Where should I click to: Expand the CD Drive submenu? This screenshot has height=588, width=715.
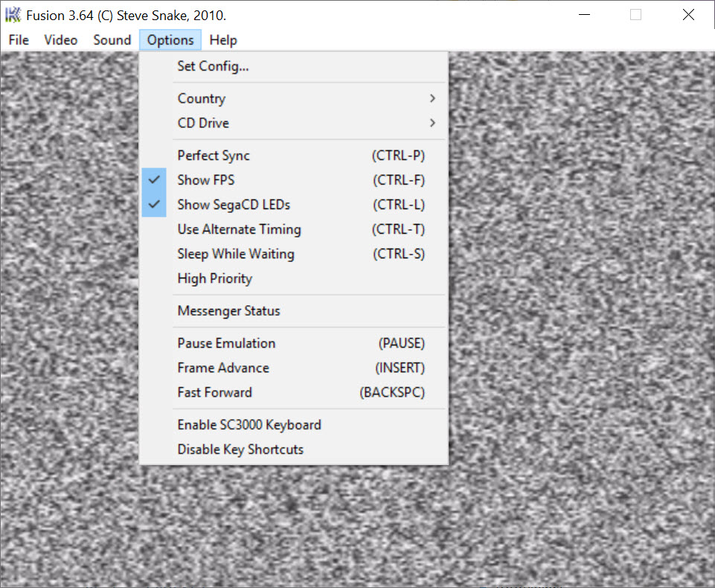coord(294,123)
